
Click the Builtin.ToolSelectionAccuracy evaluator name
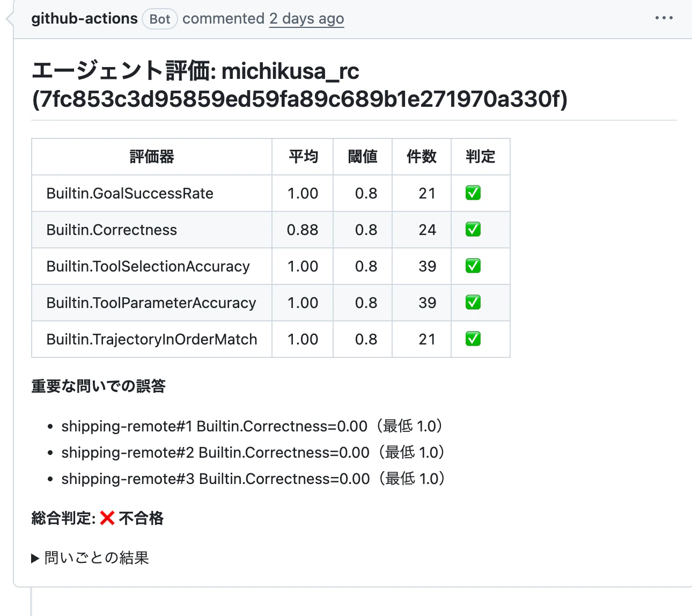tap(148, 266)
